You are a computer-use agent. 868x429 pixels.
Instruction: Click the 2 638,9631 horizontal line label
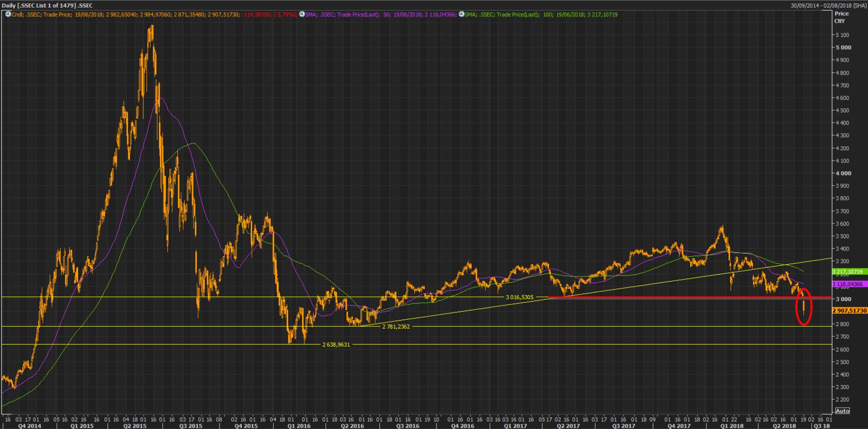pyautogui.click(x=336, y=345)
